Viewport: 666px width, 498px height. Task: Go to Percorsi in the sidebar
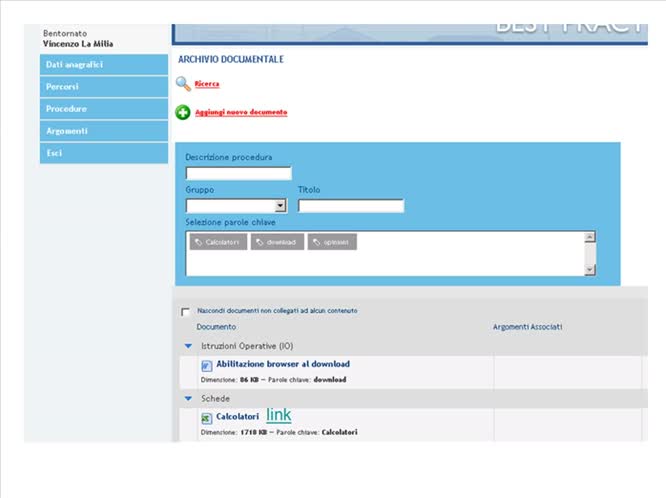(103, 87)
